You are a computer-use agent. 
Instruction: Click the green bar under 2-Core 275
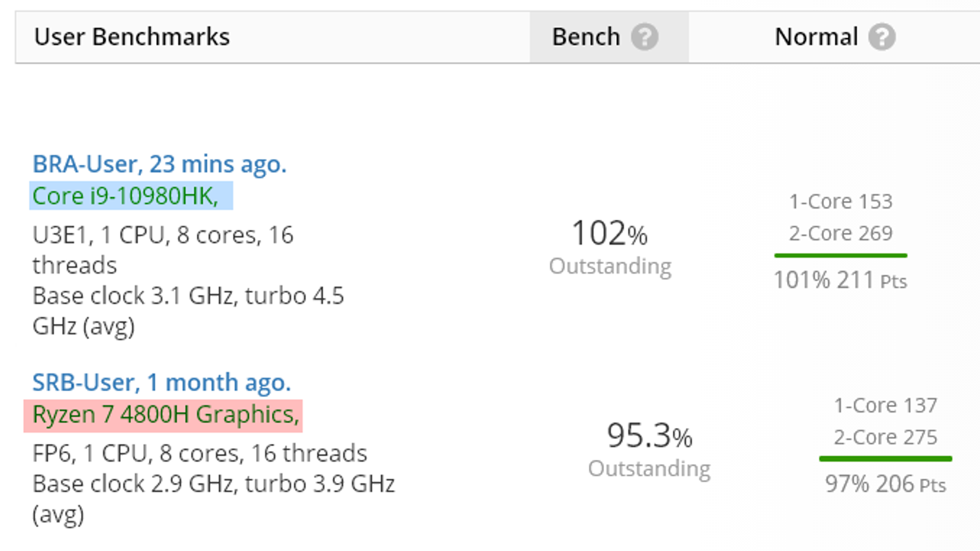[885, 459]
